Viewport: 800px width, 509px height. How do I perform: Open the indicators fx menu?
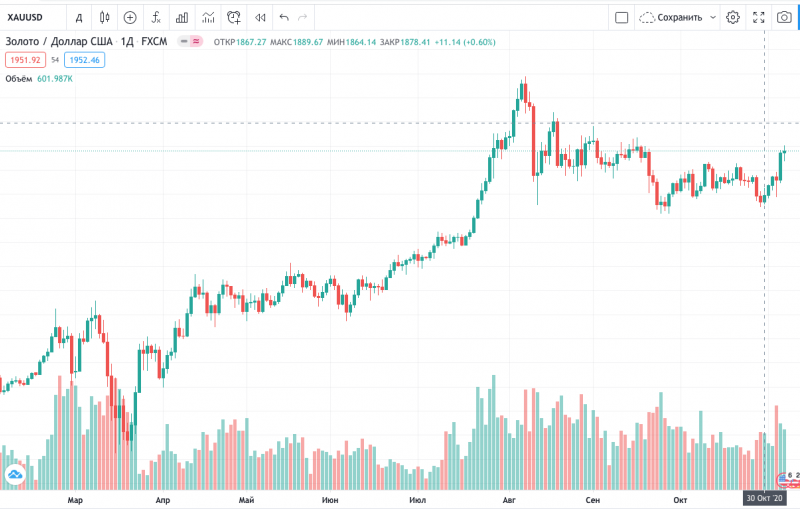(x=156, y=17)
